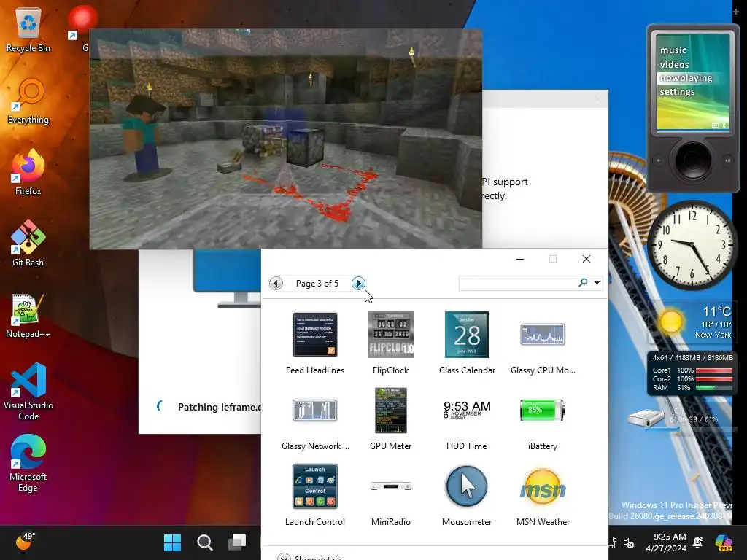Open the taskbar weather widget
The height and width of the screenshot is (560, 747).
tap(25, 542)
